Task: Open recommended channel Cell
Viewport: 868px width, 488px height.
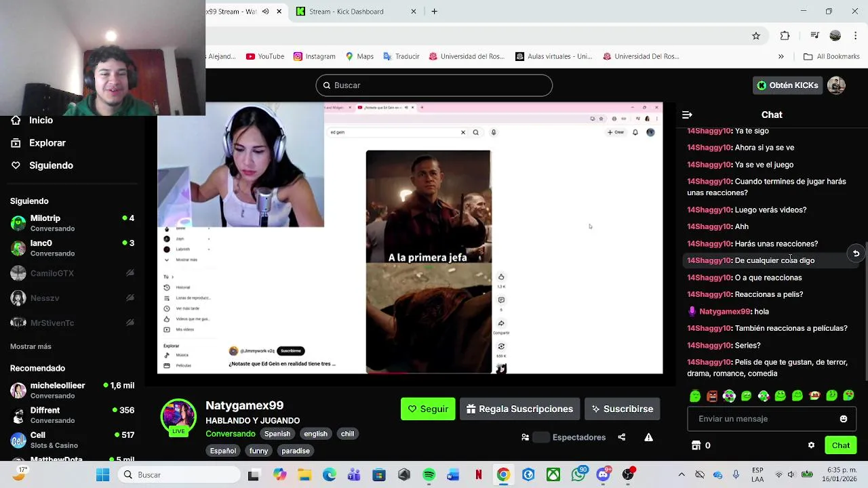Action: click(72, 440)
